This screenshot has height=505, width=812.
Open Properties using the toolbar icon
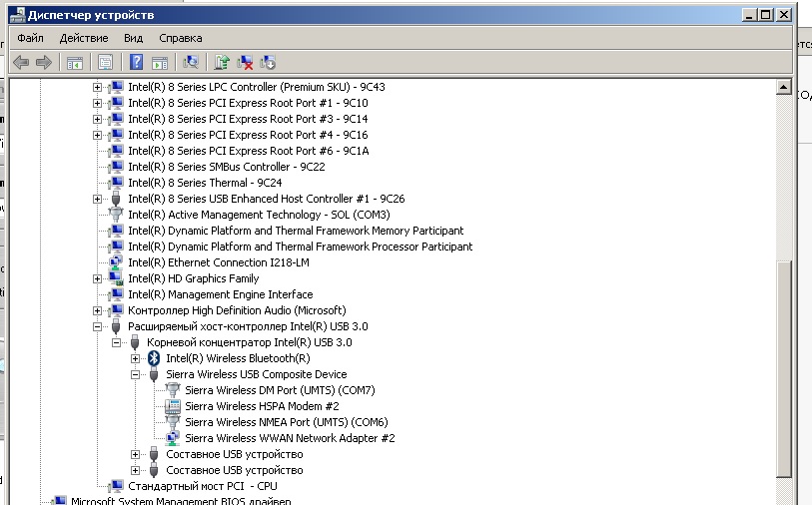pyautogui.click(x=105, y=63)
